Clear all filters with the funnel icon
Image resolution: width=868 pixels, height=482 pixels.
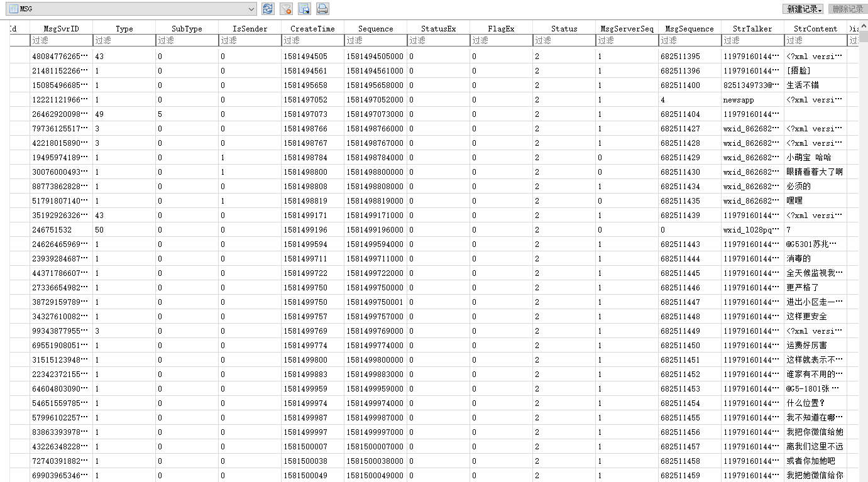click(x=286, y=9)
